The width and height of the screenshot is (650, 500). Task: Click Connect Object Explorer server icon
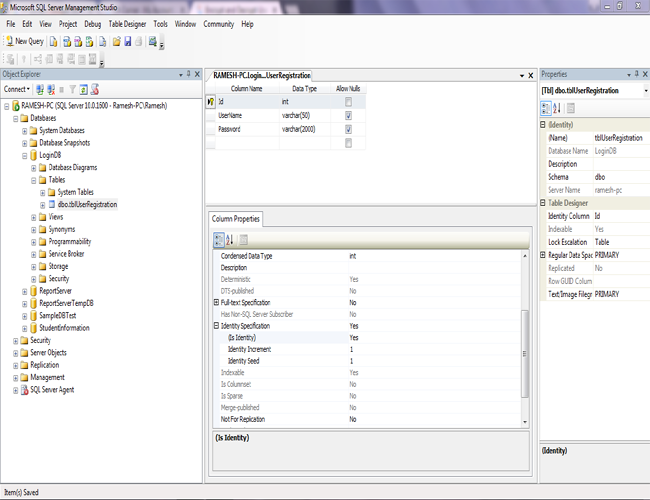(x=40, y=89)
